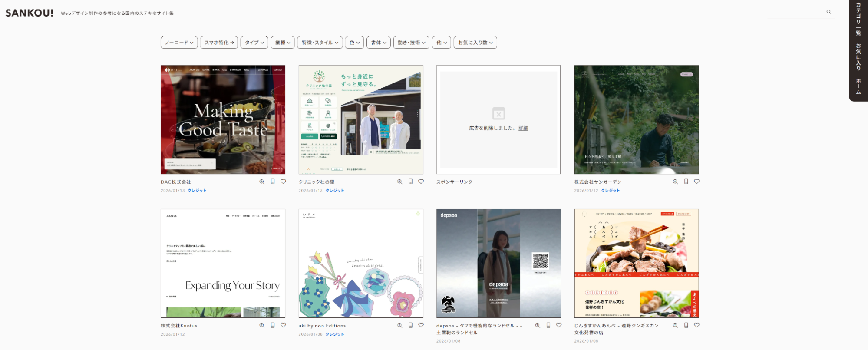Viewport: 868px width, 350px height.
Task: Click the 株式会社Knotus title text
Action: click(179, 326)
